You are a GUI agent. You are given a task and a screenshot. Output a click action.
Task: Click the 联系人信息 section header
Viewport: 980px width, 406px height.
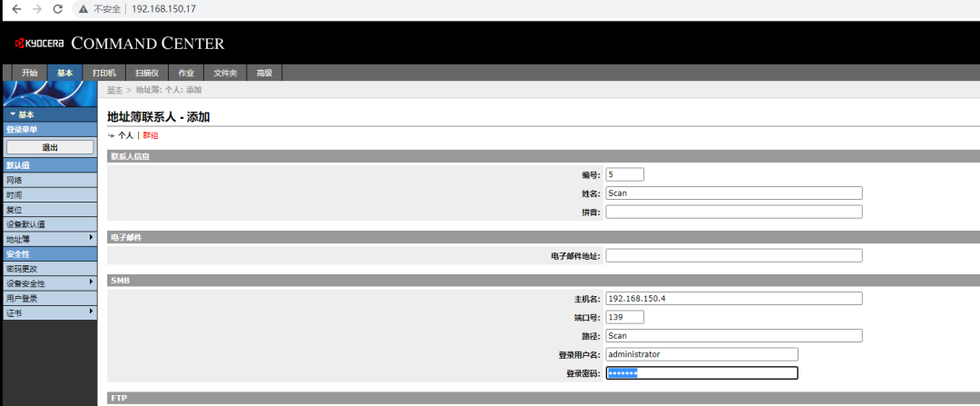pos(544,156)
